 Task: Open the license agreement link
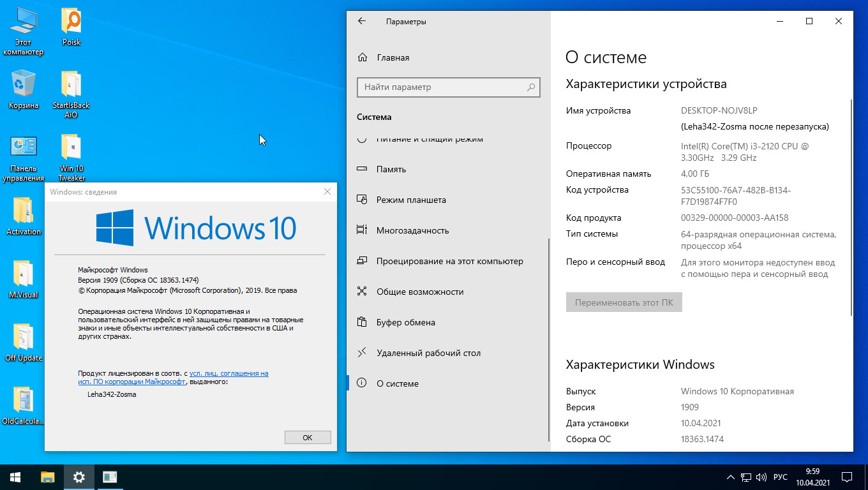[x=228, y=373]
